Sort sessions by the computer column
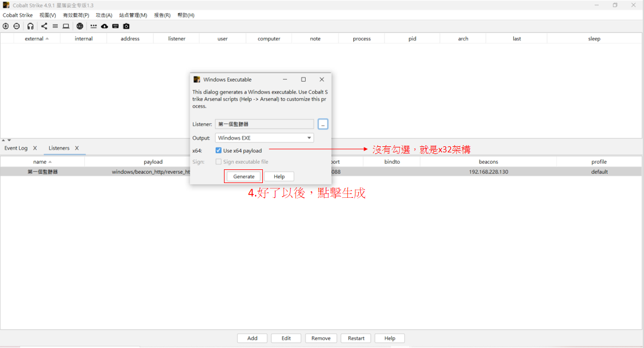This screenshot has width=644, height=348. 269,38
